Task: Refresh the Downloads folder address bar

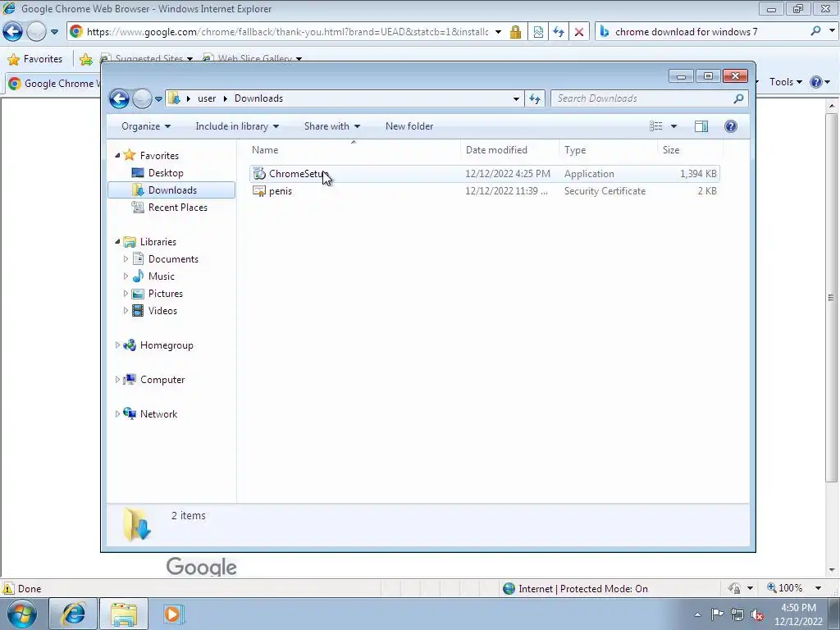Action: 535,98
